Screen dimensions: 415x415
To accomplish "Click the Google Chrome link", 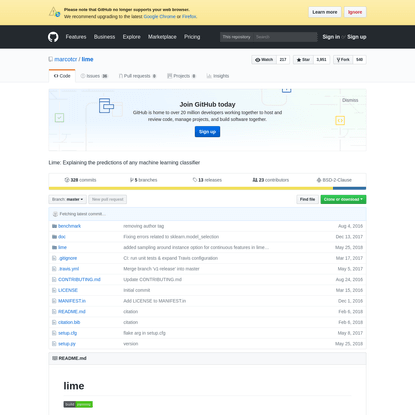I will [160, 16].
